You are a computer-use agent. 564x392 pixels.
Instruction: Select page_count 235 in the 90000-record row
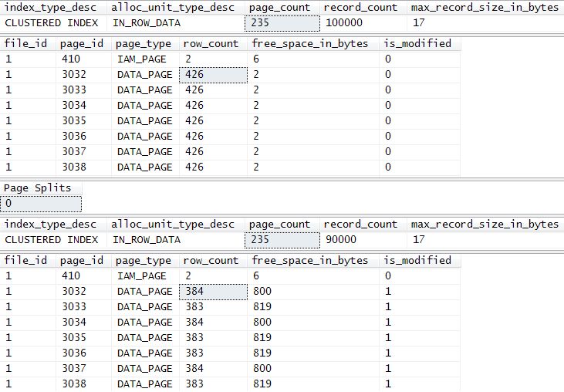pos(282,240)
